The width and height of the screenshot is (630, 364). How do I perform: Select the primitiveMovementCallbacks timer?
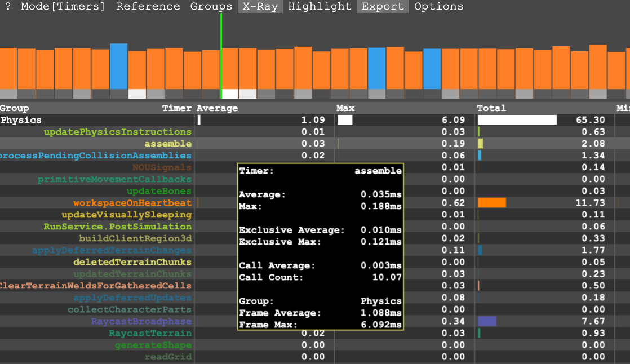pyautogui.click(x=114, y=179)
